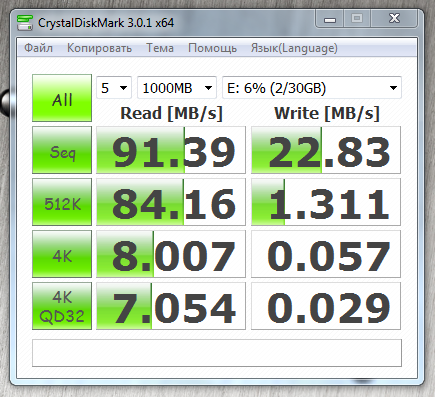Click the 4K write result 0.057

click(x=326, y=254)
